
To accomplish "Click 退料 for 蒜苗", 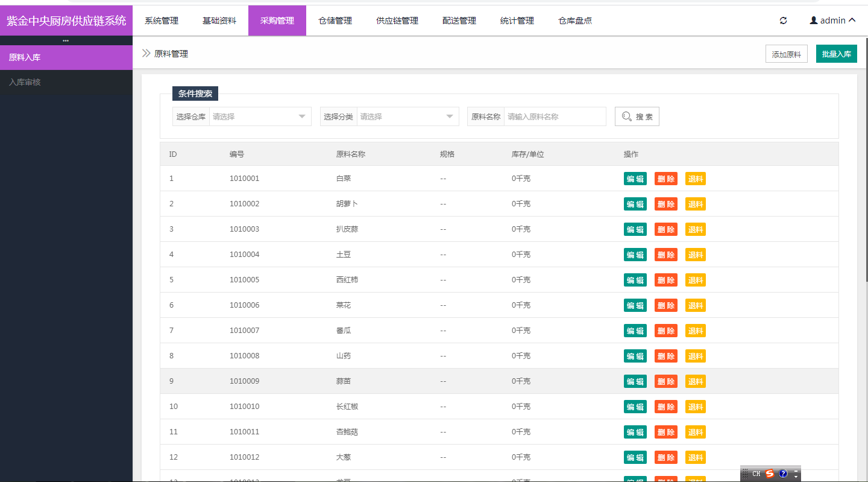I will pos(696,381).
